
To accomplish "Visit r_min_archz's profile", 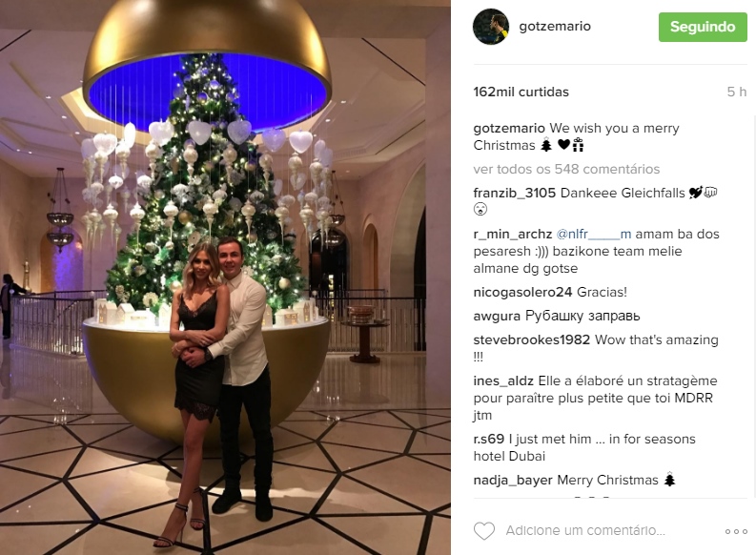I will [513, 235].
